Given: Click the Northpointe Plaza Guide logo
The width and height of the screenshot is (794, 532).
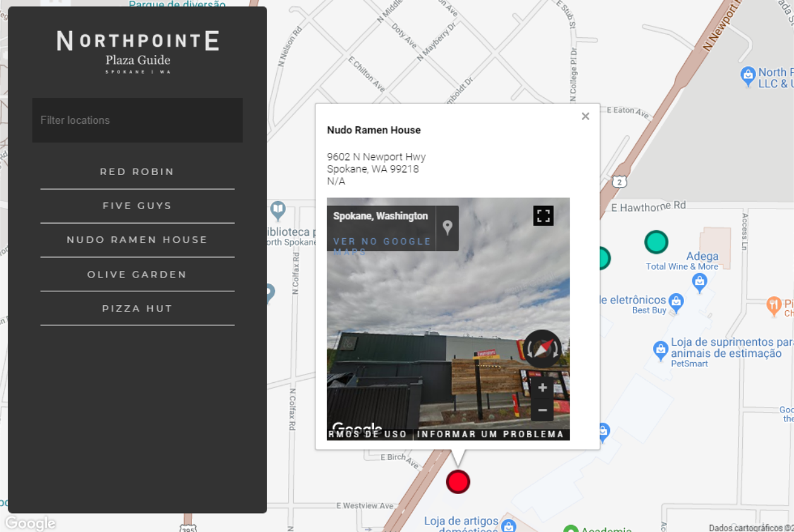Looking at the screenshot, I should (138, 52).
